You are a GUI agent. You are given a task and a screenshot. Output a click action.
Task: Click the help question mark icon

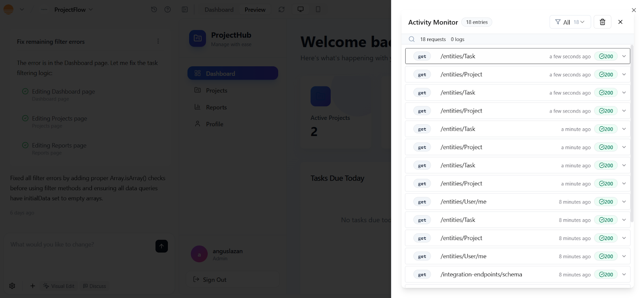point(168,9)
